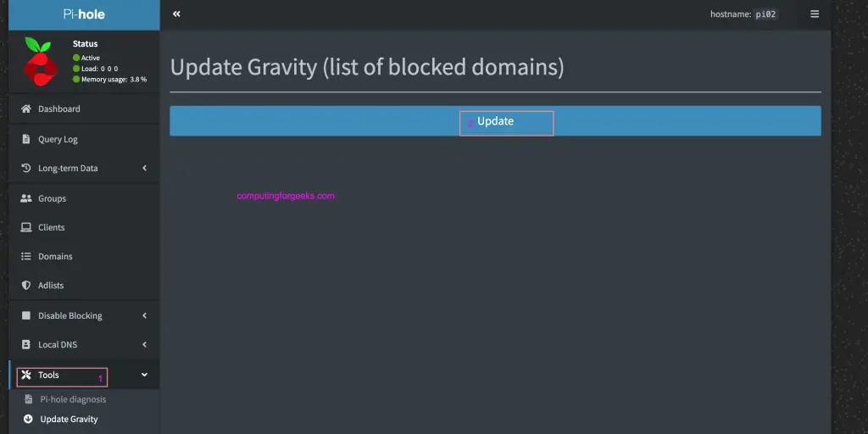Open Query Log page
Screen dimensions: 868x434
[84, 139]
